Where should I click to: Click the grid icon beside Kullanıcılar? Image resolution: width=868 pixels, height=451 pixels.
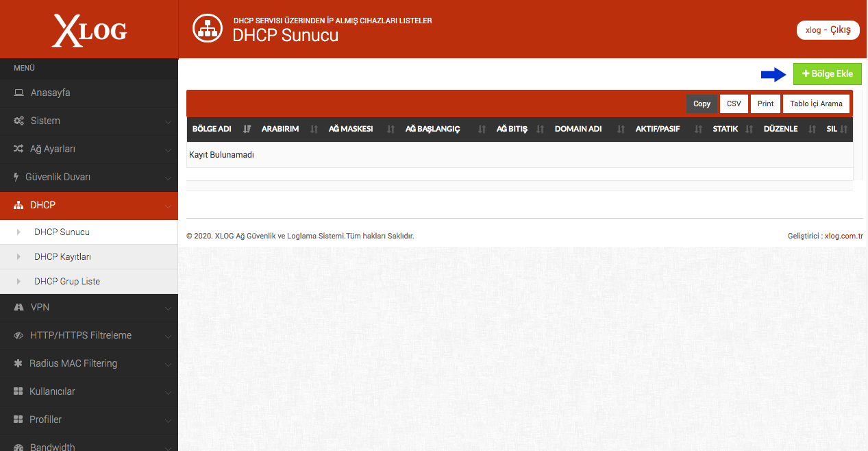tap(18, 391)
